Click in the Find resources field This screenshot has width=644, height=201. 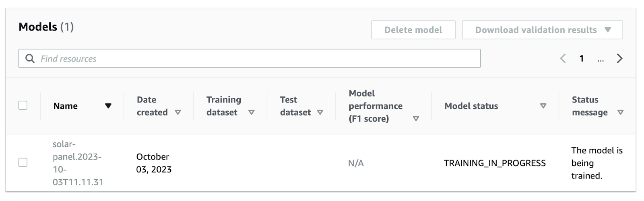pyautogui.click(x=258, y=59)
